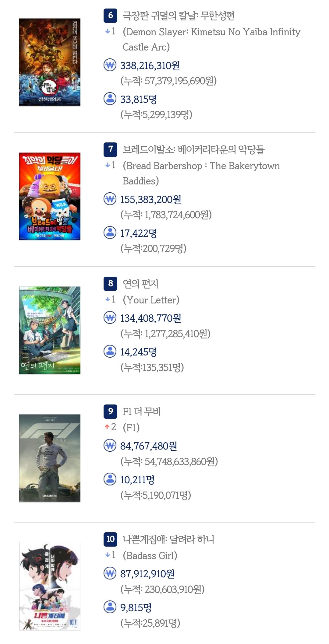Open the 극장판 귀멸의 칼날: 무한성편 title link

tap(179, 16)
